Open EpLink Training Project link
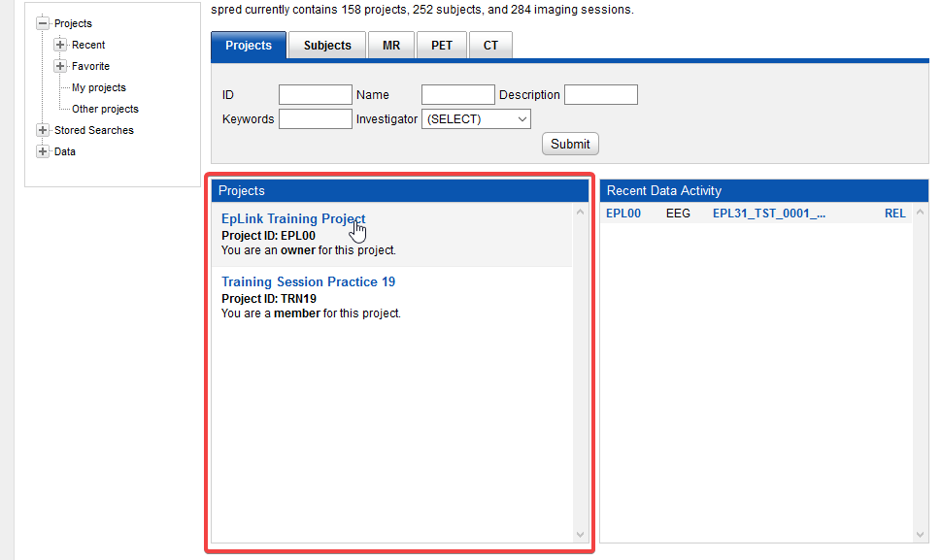Screen dimensions: 942x560 (x=292, y=218)
